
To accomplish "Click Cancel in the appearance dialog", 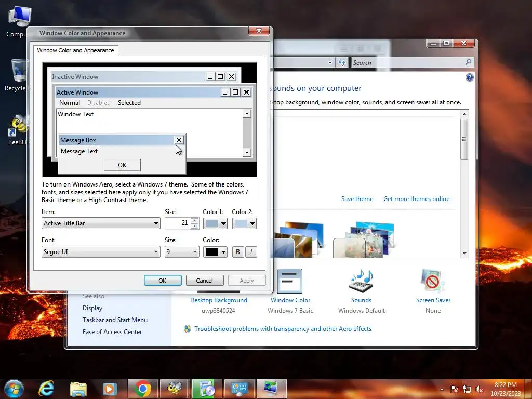I will [205, 280].
